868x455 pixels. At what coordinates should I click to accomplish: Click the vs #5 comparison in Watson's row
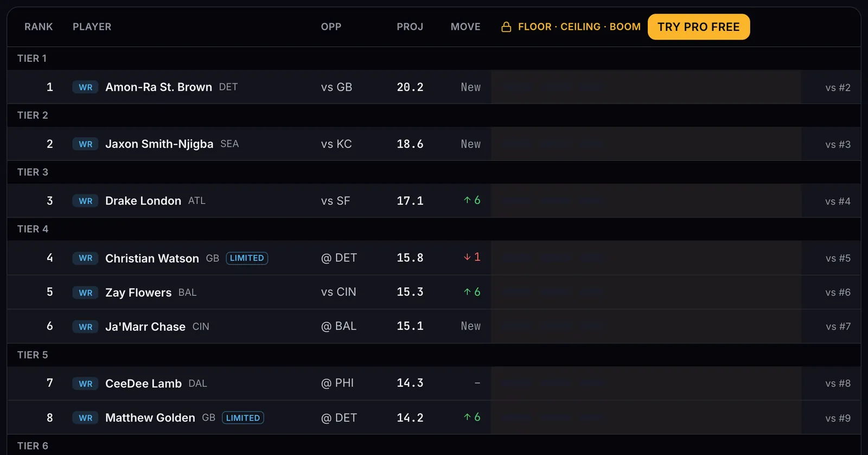pyautogui.click(x=838, y=259)
